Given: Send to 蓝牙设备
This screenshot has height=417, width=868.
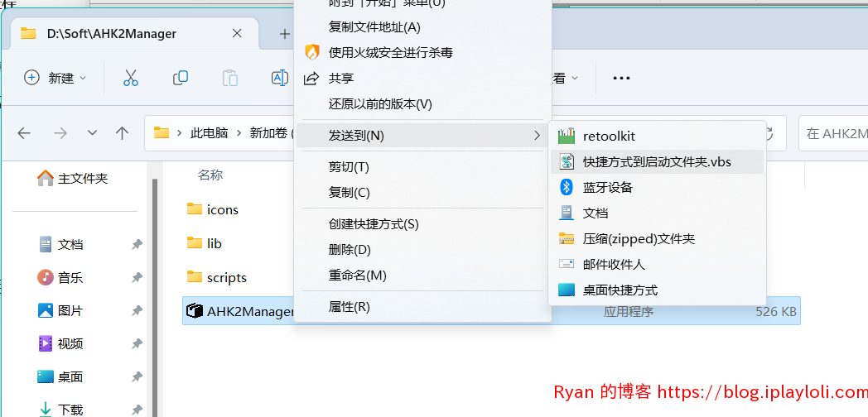Looking at the screenshot, I should click(x=657, y=188).
